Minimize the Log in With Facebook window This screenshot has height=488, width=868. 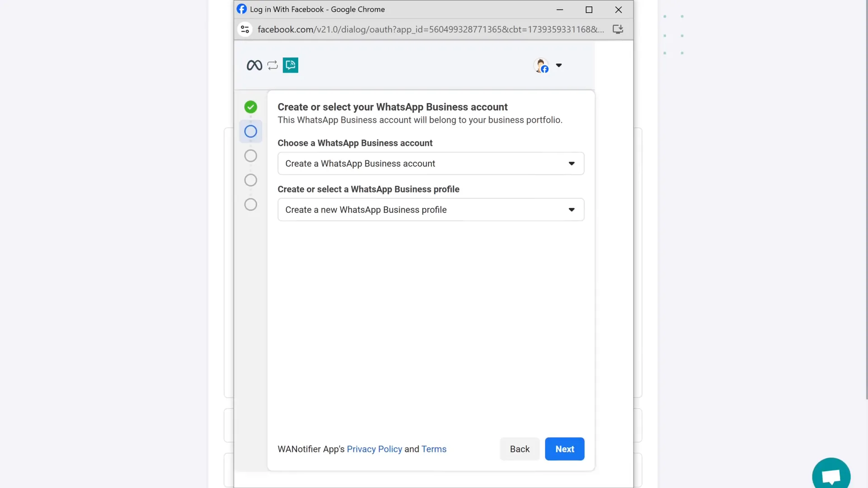click(560, 9)
